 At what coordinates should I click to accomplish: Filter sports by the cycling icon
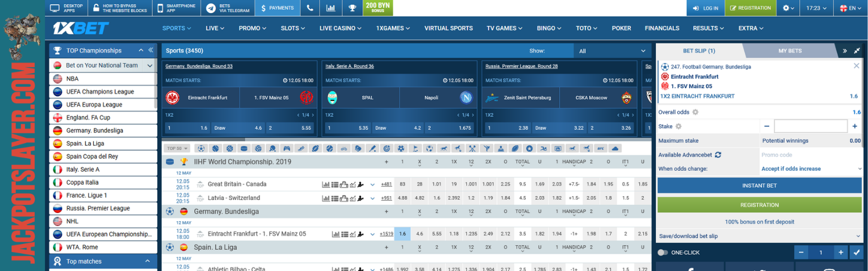pyautogui.click(x=343, y=148)
